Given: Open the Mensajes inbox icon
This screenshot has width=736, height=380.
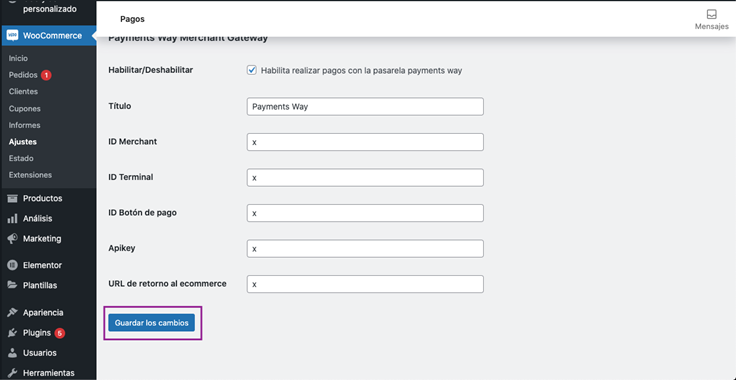Looking at the screenshot, I should pos(712,15).
